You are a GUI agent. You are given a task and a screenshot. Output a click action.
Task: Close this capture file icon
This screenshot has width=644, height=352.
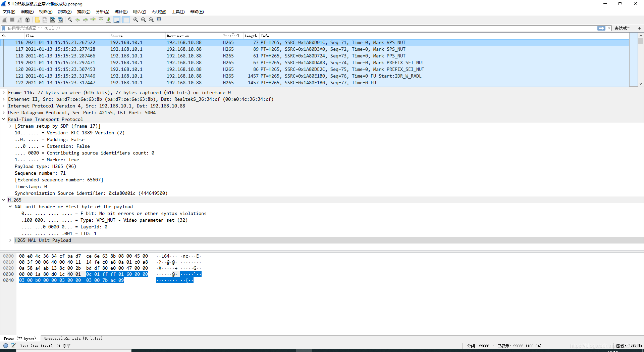click(53, 20)
